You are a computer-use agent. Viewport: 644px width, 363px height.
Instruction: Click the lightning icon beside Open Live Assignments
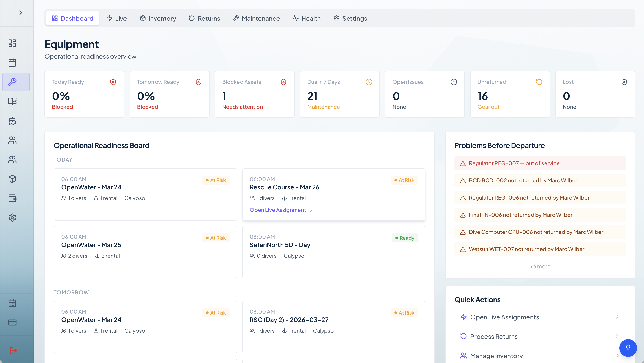click(x=464, y=317)
